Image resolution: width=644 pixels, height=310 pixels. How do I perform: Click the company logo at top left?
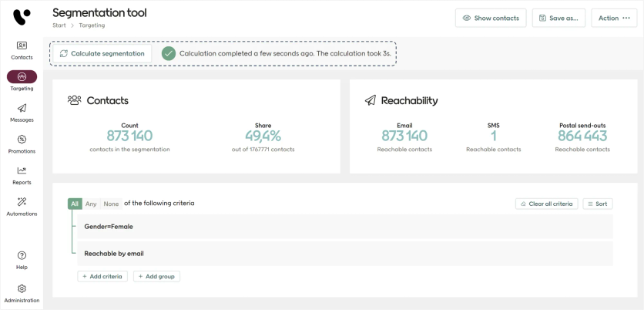(22, 15)
